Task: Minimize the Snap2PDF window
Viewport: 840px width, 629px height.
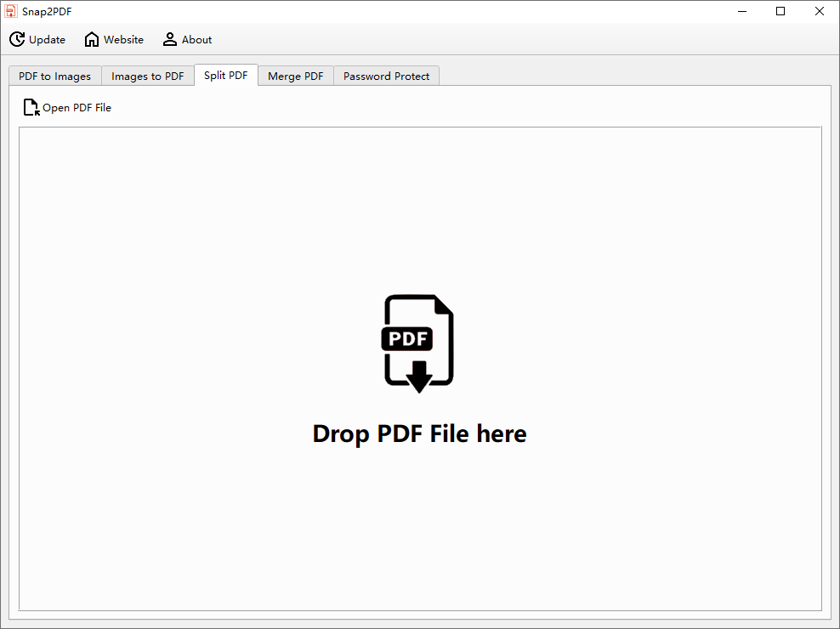Action: coord(741,11)
